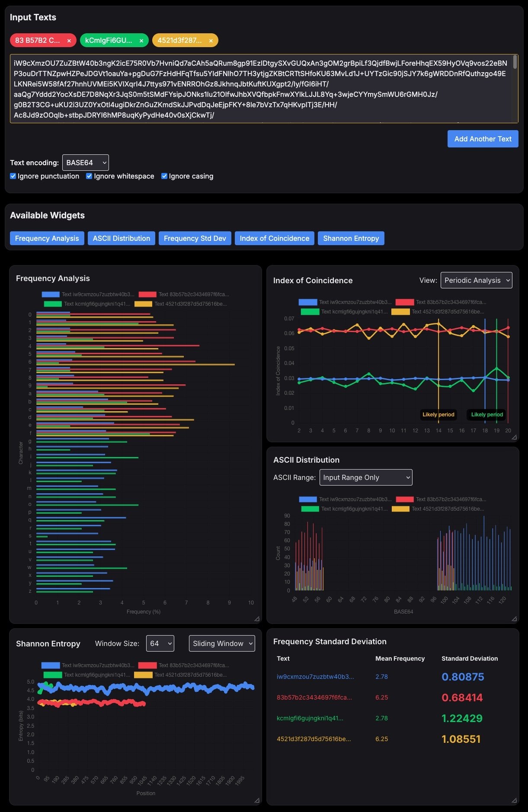Click yellow legend swatch in Shannon Entropy chart
The width and height of the screenshot is (528, 812).
(x=144, y=675)
